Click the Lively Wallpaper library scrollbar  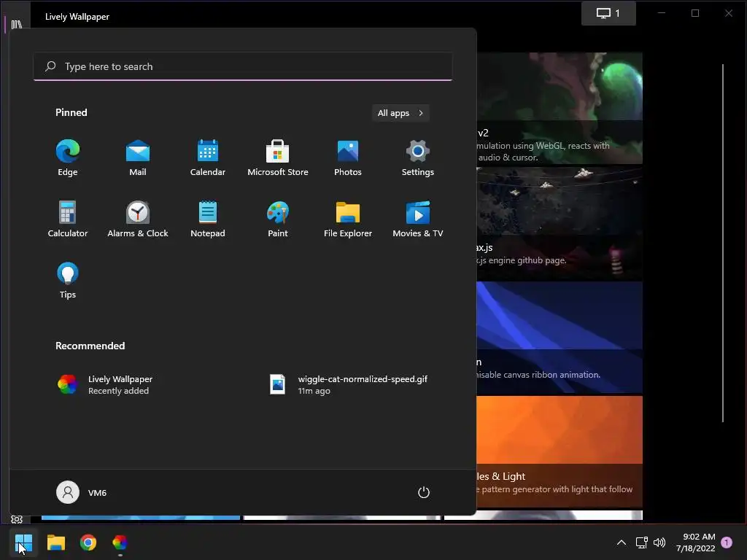(x=723, y=243)
